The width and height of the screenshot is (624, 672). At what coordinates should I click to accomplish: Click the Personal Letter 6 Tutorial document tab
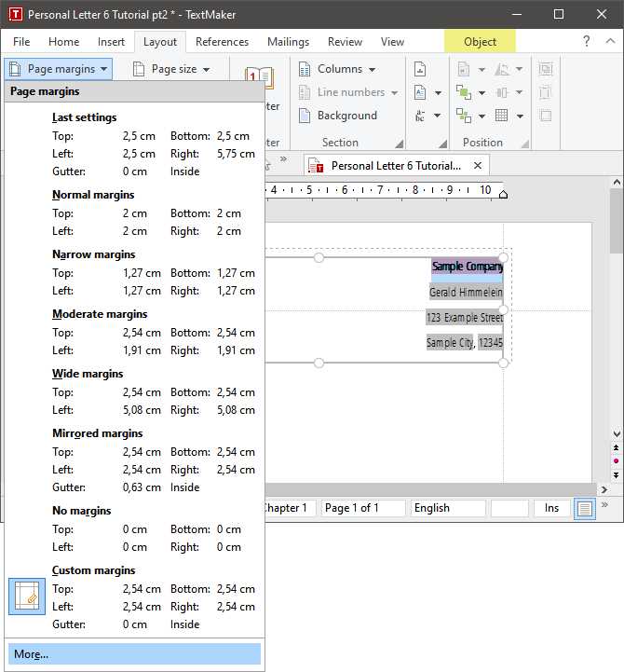pyautogui.click(x=396, y=165)
